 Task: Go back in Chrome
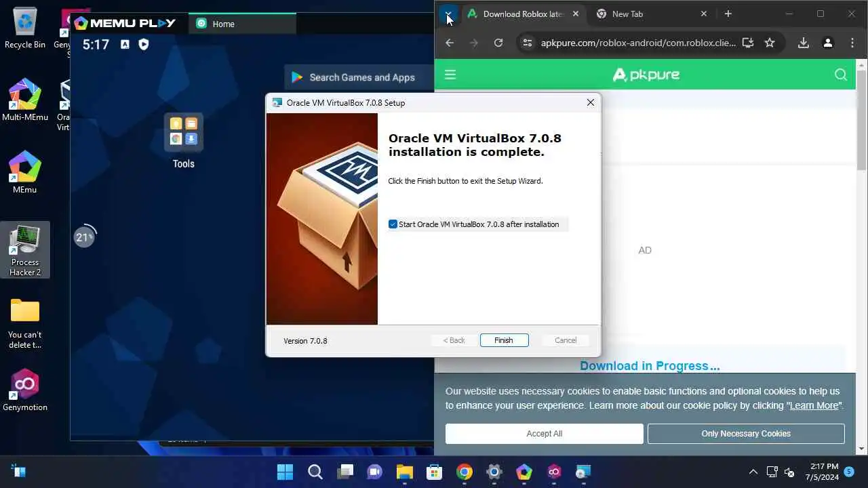tap(450, 43)
